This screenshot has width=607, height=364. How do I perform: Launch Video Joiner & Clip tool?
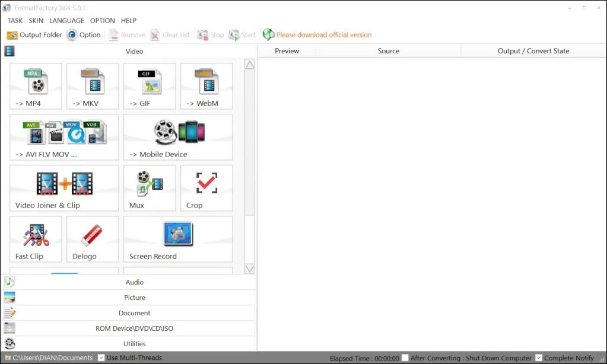point(64,188)
